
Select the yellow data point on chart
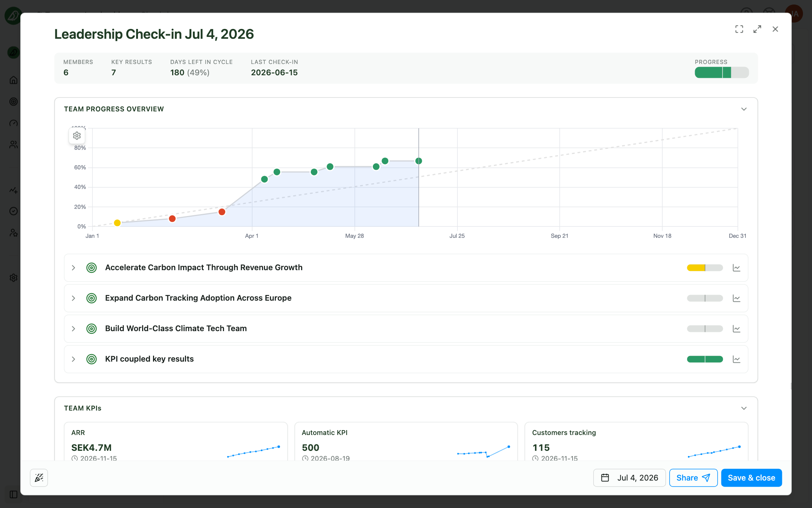[x=117, y=223]
